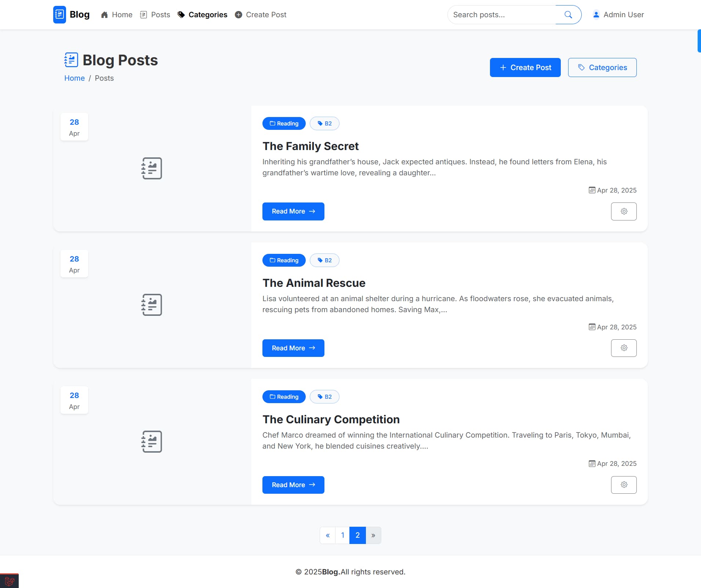This screenshot has width=701, height=588.
Task: Go to page 1 in the pagination
Action: [342, 535]
